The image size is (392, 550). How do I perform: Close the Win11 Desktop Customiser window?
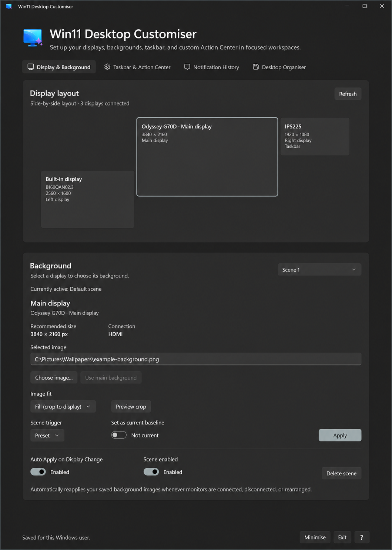click(382, 6)
